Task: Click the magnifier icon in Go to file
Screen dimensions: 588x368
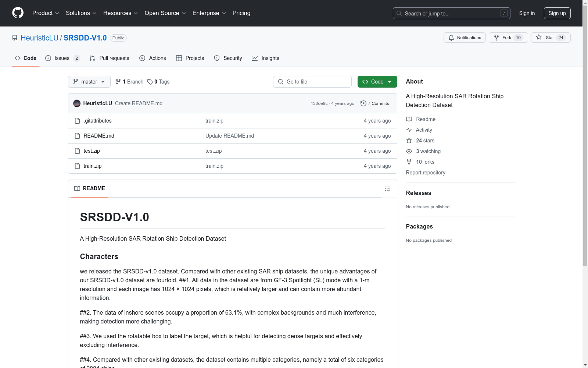Action: (281, 82)
